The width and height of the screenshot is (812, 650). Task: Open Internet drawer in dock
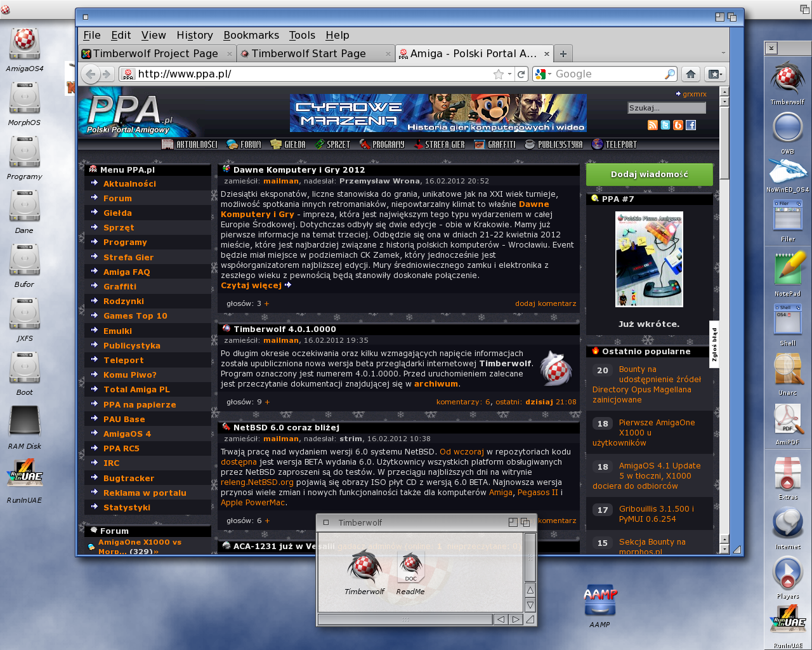(787, 524)
